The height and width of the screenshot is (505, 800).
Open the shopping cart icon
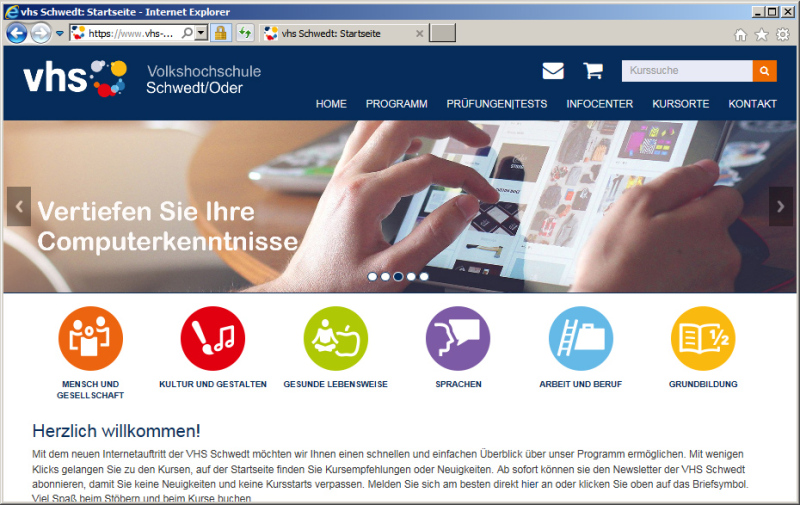click(593, 71)
